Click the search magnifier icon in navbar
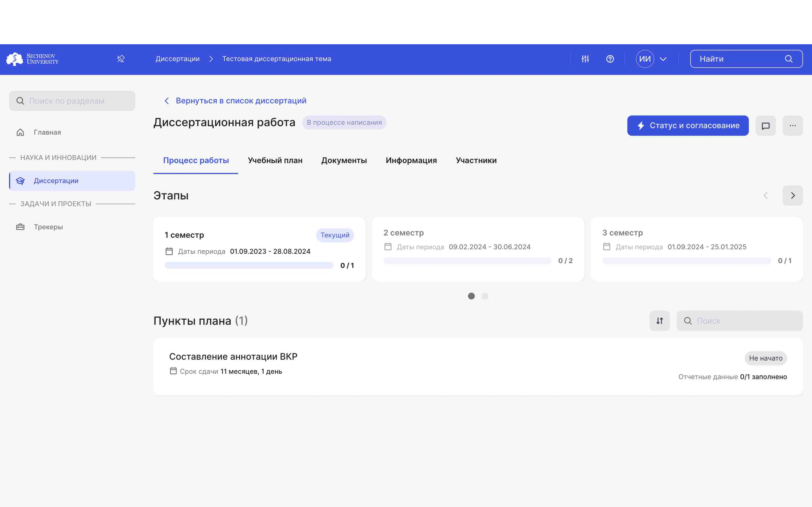Viewport: 812px width, 507px height. [x=790, y=58]
